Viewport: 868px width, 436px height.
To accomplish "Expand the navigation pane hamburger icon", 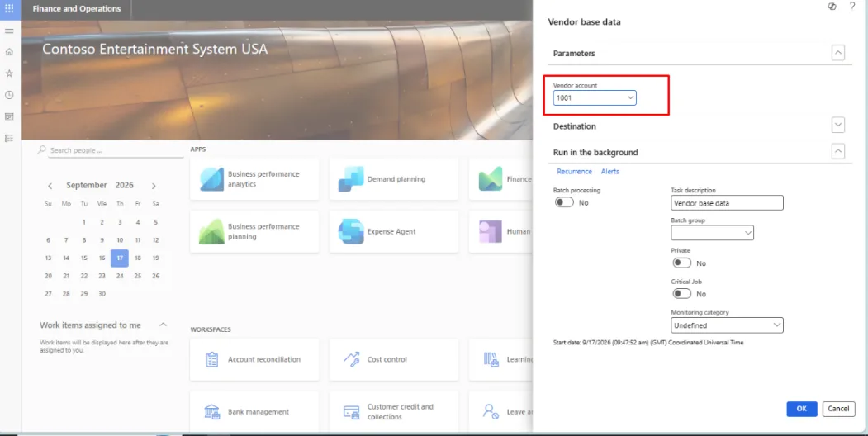I will point(9,31).
